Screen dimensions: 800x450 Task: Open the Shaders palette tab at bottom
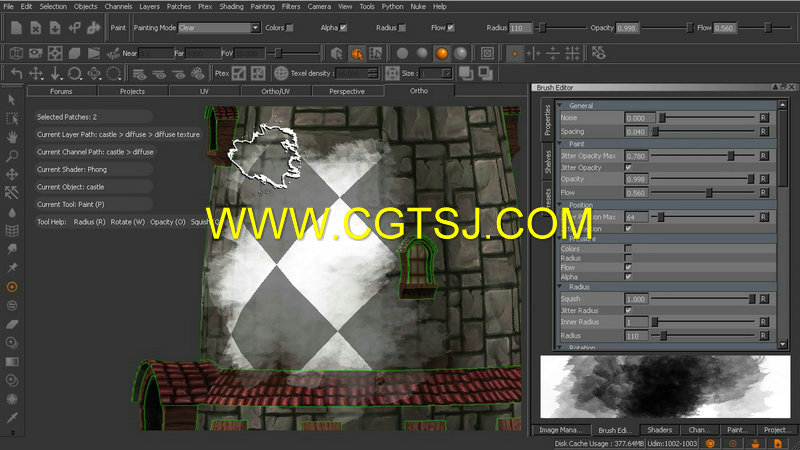click(659, 430)
